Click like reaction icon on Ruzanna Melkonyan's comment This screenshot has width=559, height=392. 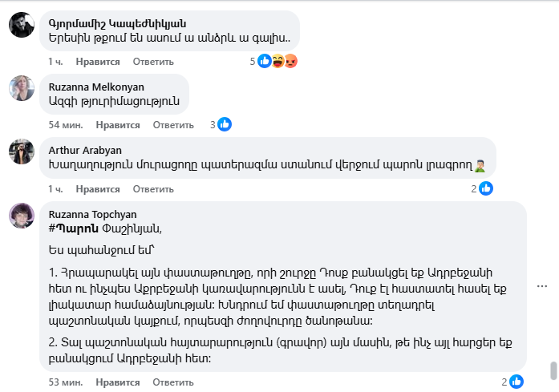pos(225,124)
